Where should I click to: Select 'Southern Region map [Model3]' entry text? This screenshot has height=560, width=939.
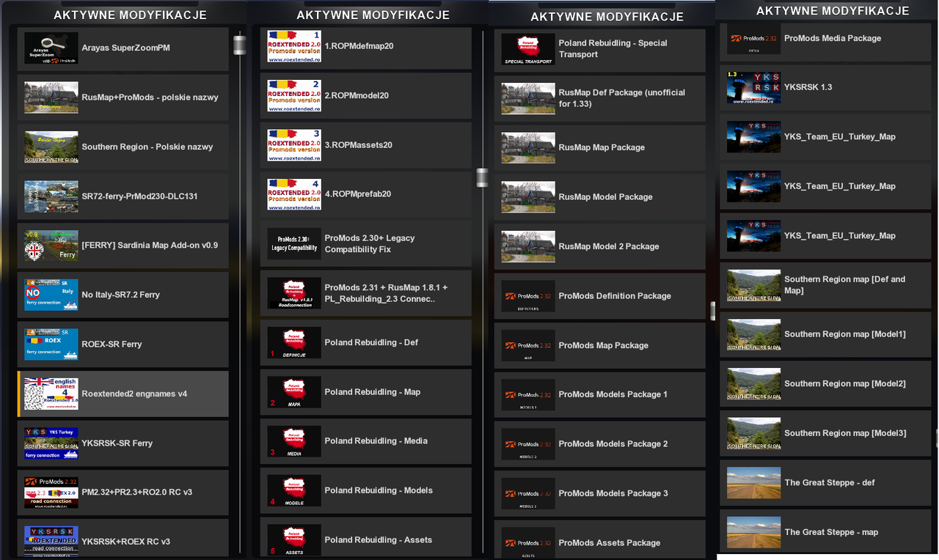[x=844, y=433]
